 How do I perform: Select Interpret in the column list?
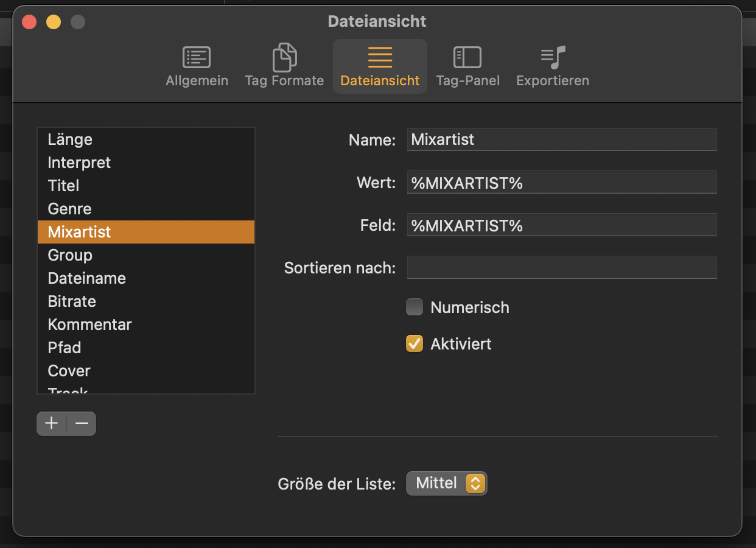click(79, 163)
